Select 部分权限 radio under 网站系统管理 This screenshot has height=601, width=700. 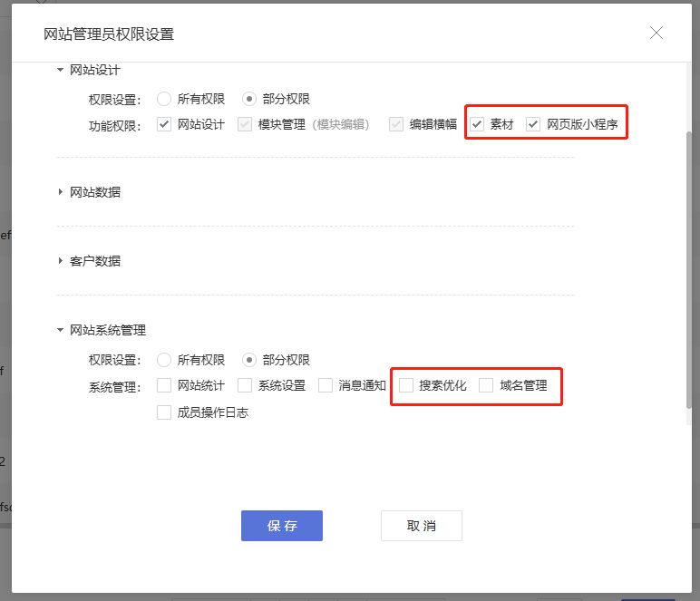(x=249, y=360)
